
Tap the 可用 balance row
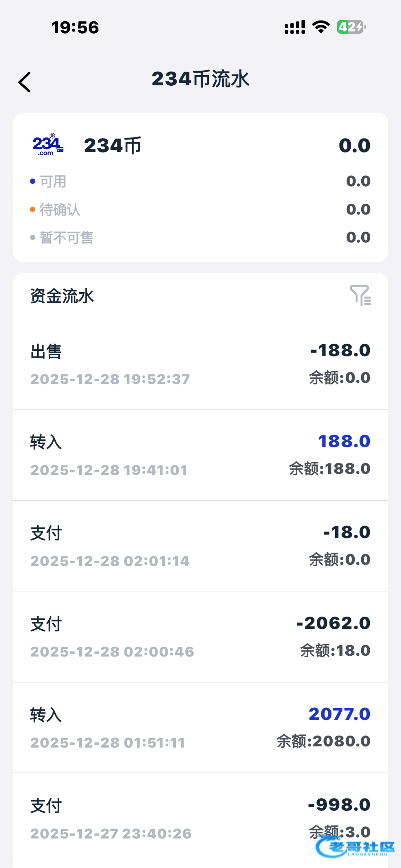point(200,181)
